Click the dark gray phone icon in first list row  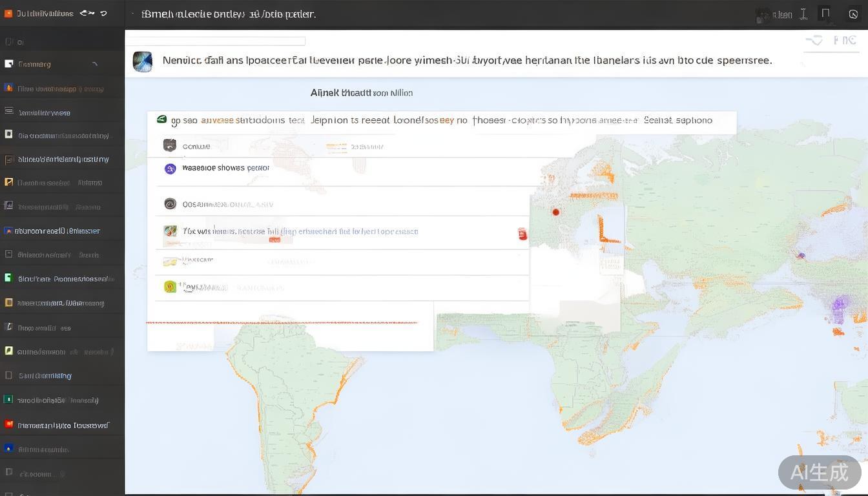click(170, 146)
